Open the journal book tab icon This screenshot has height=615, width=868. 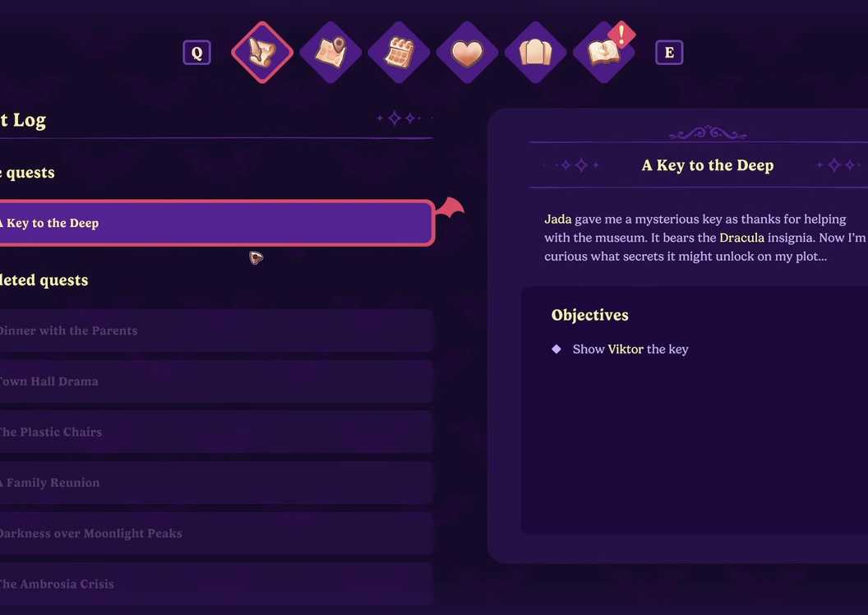(x=603, y=53)
